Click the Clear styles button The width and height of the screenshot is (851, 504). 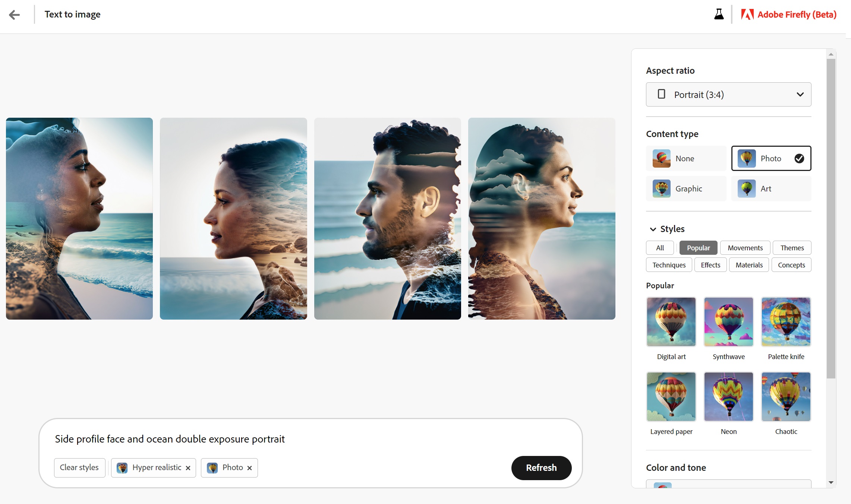coord(79,467)
